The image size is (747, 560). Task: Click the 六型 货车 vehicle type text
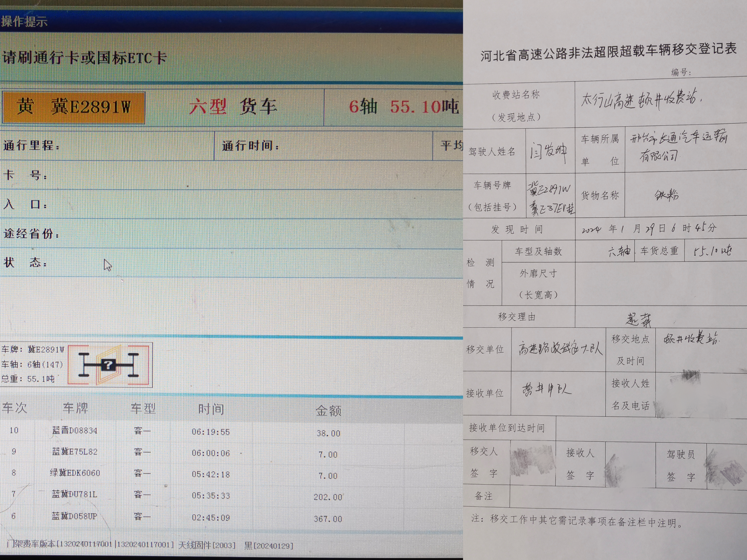233,107
